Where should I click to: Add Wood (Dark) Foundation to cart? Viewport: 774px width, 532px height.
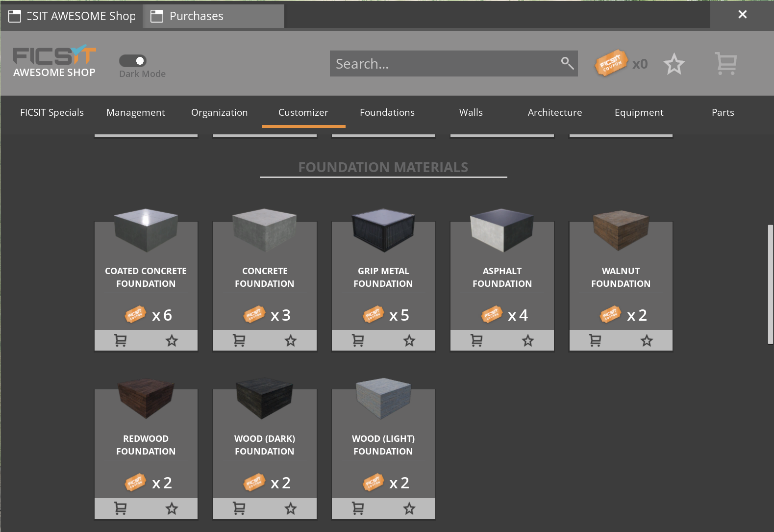[x=239, y=508]
